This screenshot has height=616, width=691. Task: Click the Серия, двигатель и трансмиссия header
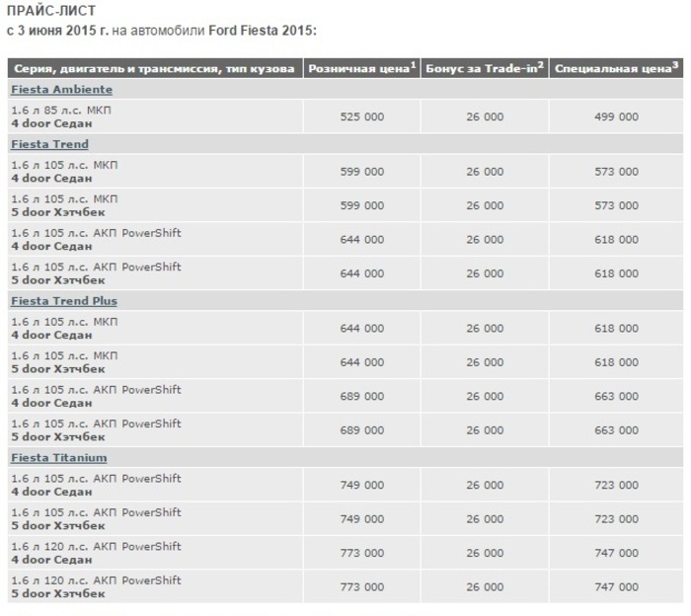tap(155, 68)
